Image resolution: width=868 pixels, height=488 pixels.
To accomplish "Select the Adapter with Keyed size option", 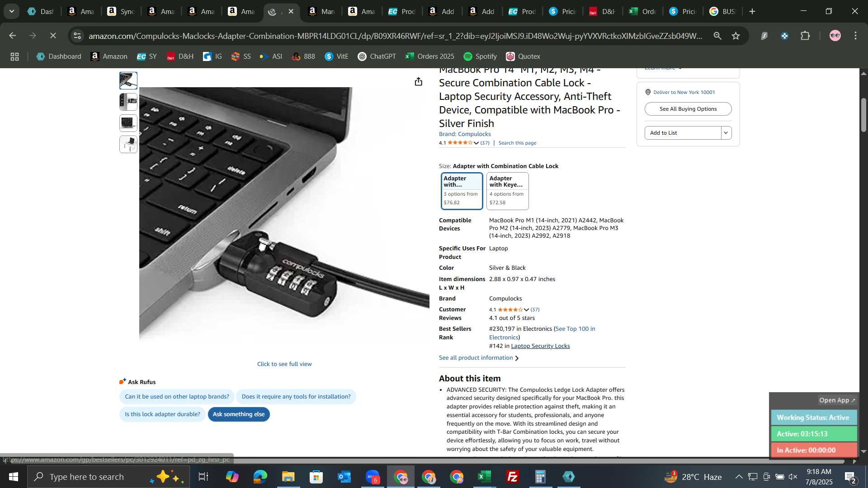I will point(507,191).
